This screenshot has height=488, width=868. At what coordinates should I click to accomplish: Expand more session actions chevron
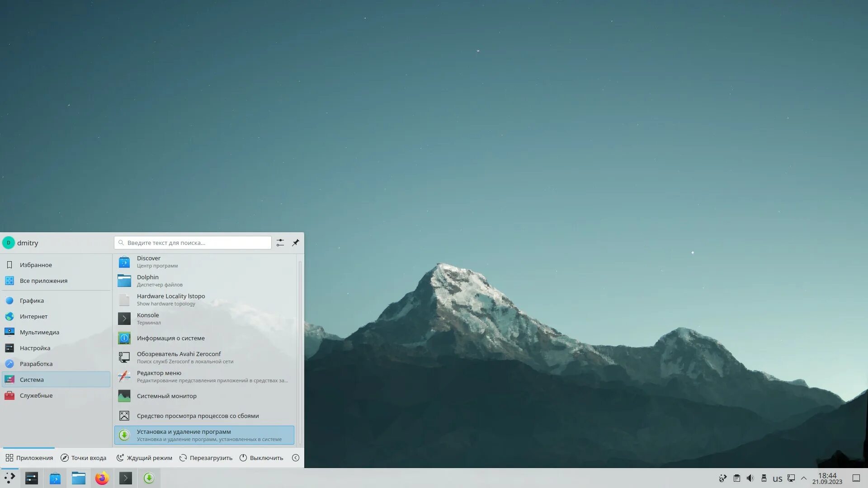tap(296, 458)
